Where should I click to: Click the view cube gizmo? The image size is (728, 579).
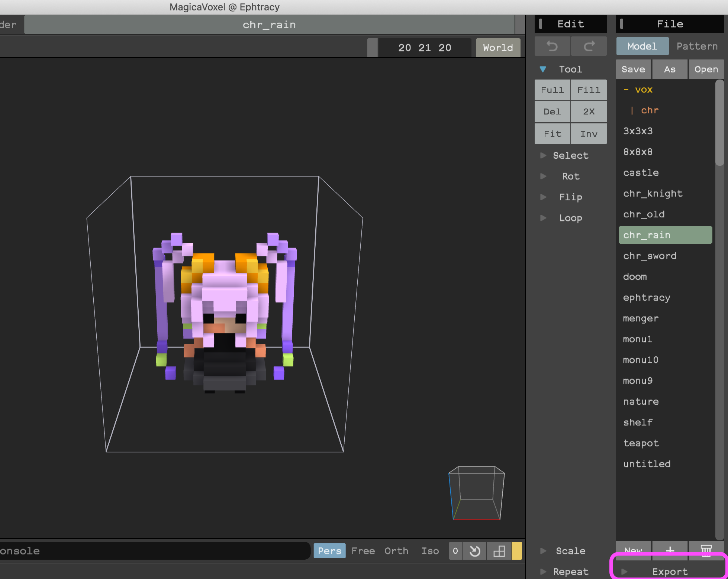coord(476,493)
